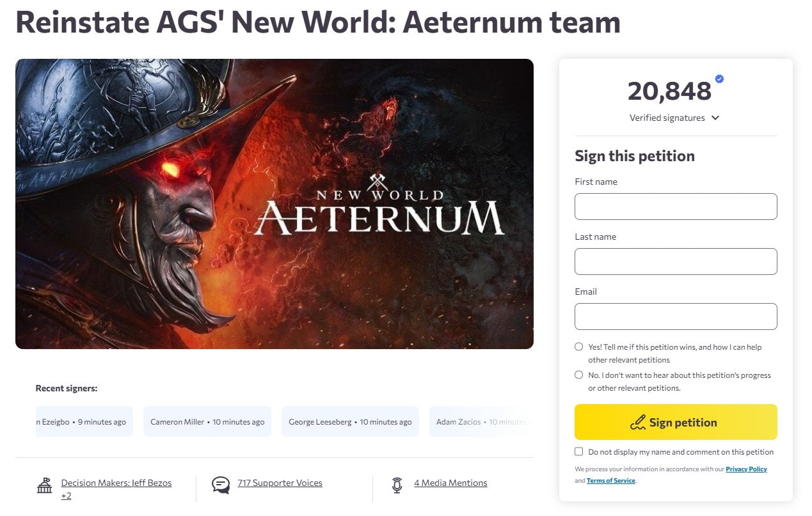Open Decision Makers: Jeff Bezos +2 link
The height and width of the screenshot is (516, 812).
tap(116, 483)
